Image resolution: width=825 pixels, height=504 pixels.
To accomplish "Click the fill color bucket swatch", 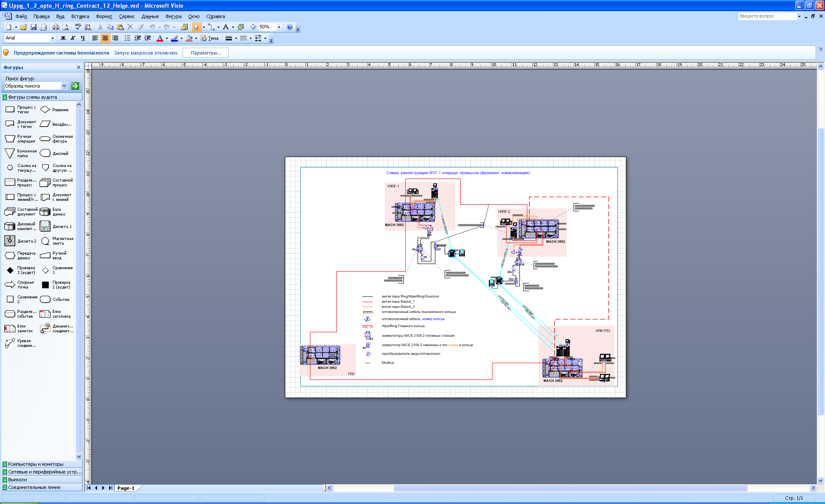I will tap(189, 38).
